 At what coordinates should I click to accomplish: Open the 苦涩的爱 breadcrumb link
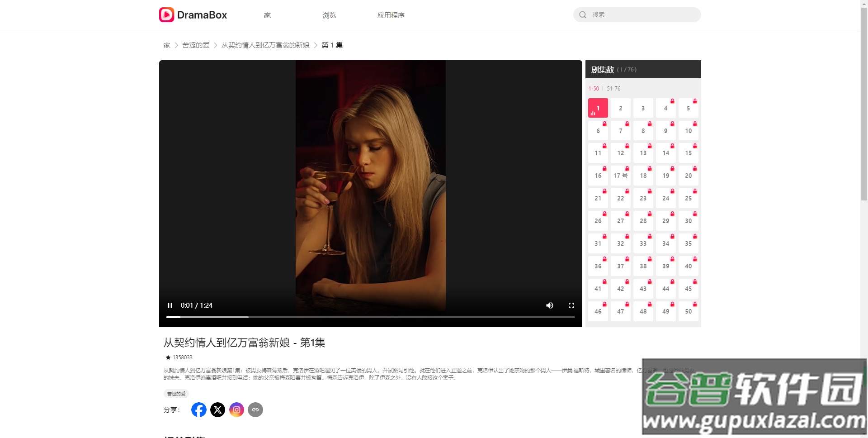tap(196, 45)
